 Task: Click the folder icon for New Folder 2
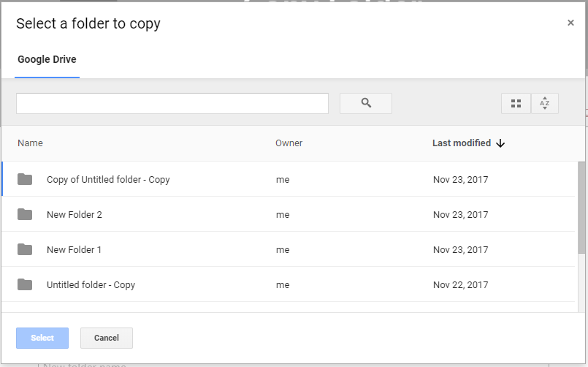[25, 214]
